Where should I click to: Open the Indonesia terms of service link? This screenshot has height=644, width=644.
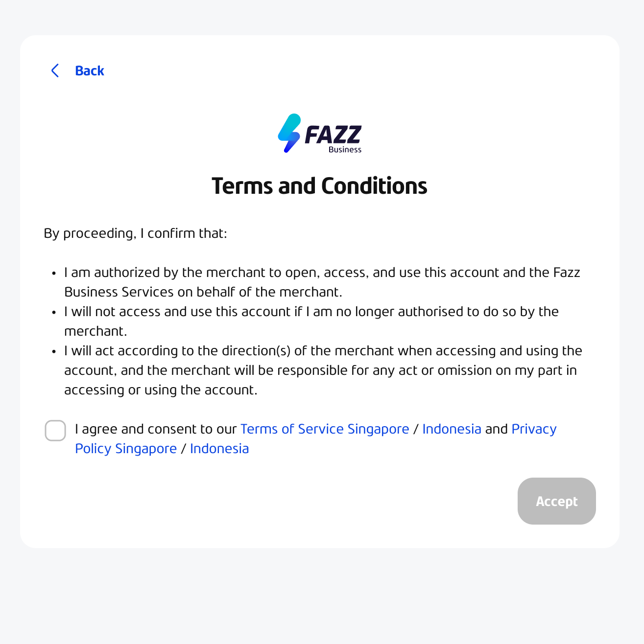[452, 429]
